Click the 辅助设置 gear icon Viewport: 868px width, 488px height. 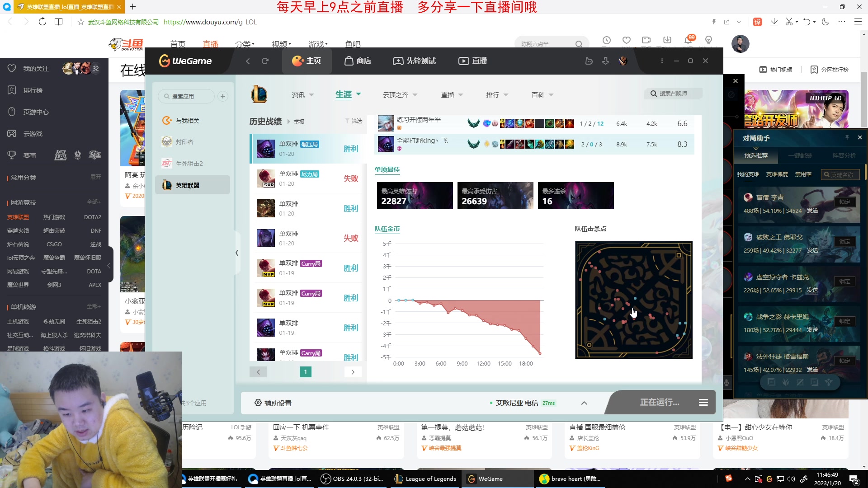coord(258,403)
